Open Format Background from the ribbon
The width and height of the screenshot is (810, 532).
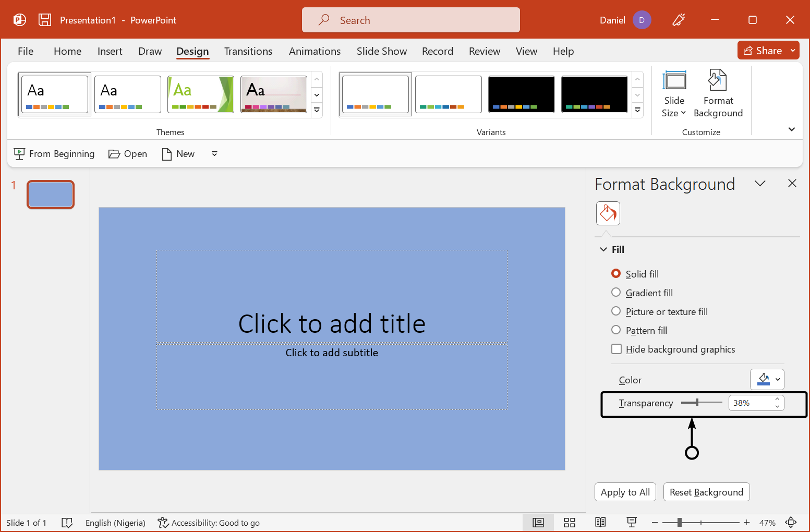click(718, 94)
